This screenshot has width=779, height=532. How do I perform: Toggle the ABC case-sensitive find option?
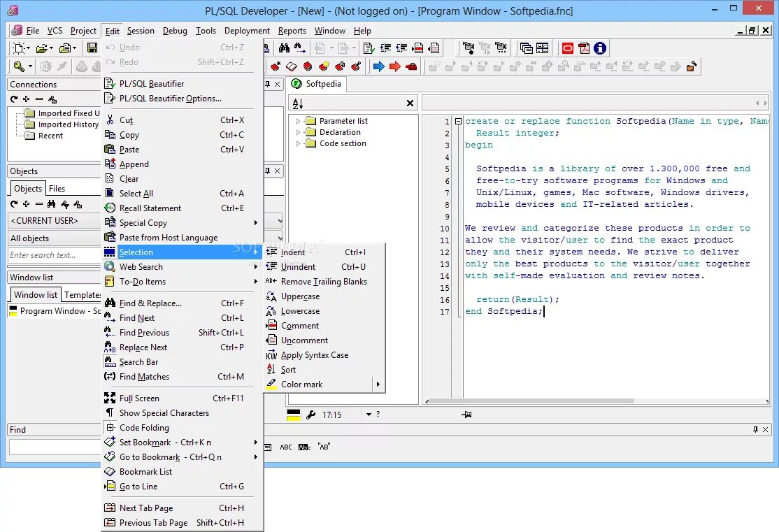[x=286, y=447]
